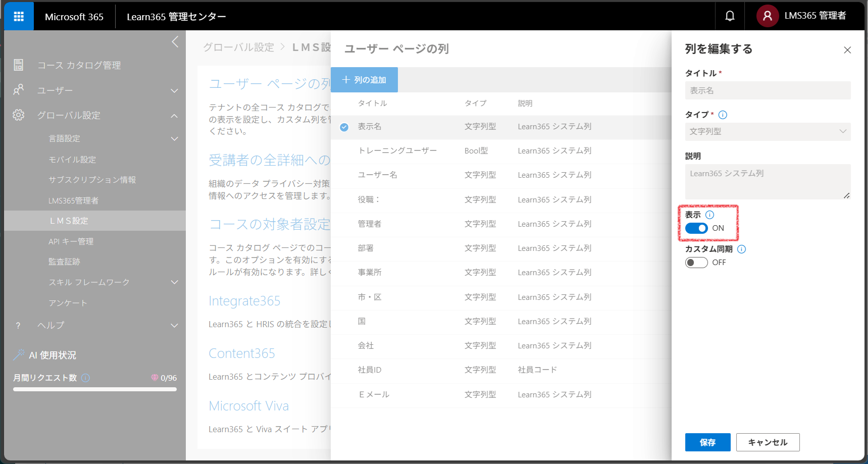Click the 月間リクエスト数 progress bar

tap(95, 389)
